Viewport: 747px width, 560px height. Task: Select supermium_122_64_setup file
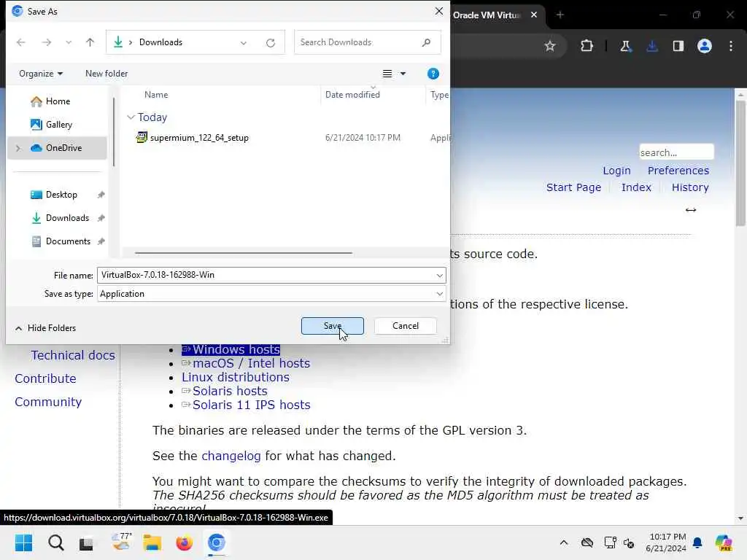199,138
